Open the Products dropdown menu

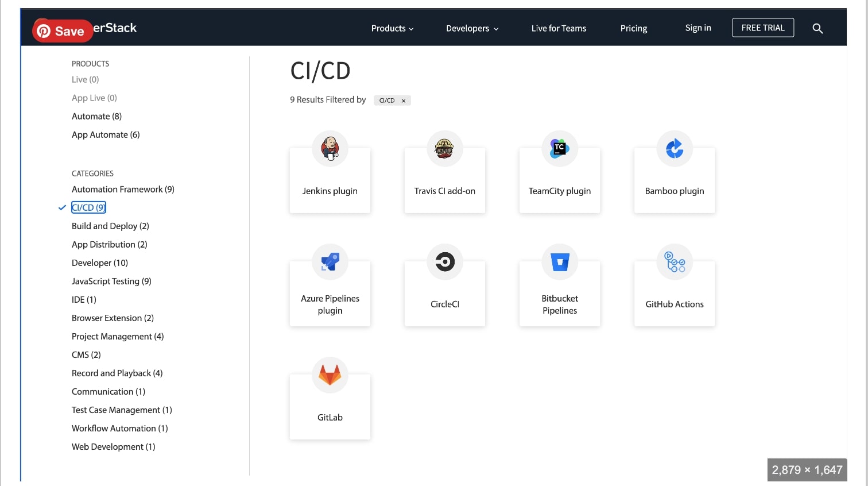coord(392,28)
